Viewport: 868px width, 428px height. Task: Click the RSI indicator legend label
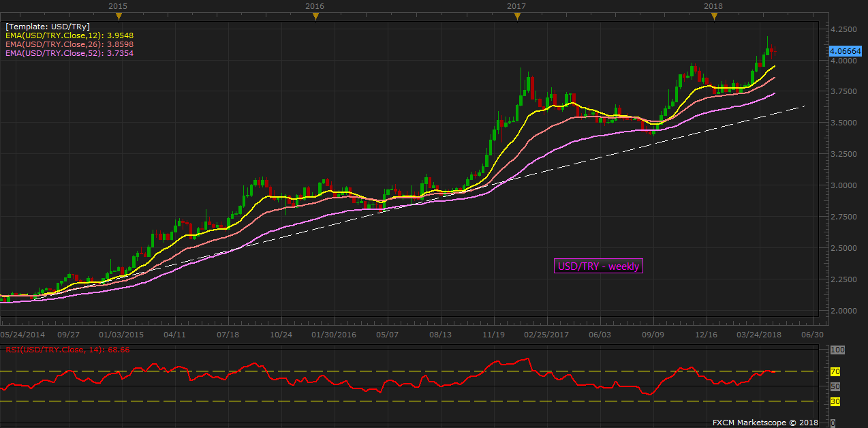pos(67,350)
